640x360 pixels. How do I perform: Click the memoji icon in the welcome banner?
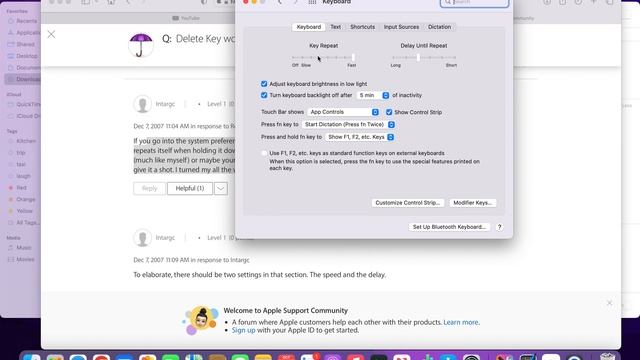(x=200, y=320)
